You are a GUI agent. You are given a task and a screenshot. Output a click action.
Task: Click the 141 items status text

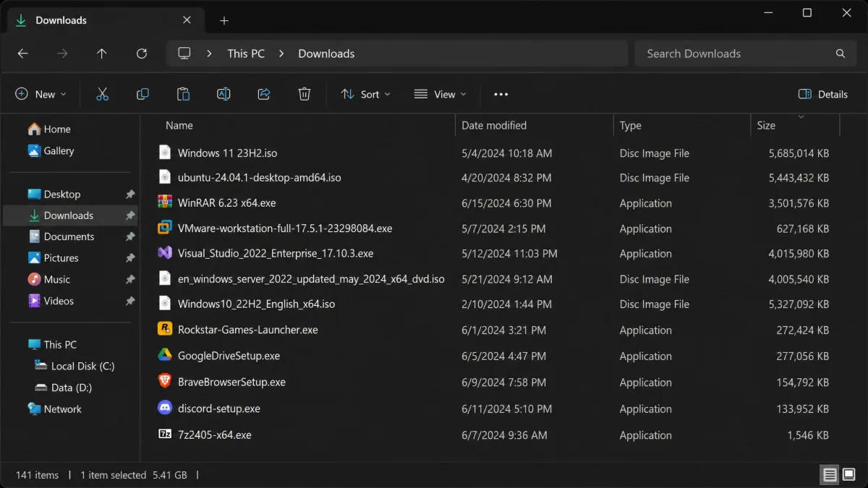37,475
